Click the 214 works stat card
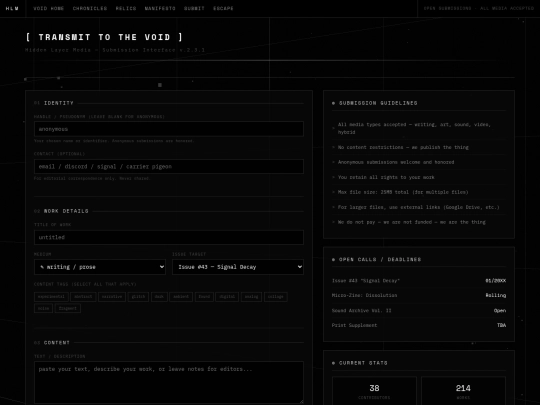This screenshot has height=405, width=540. coord(463,391)
